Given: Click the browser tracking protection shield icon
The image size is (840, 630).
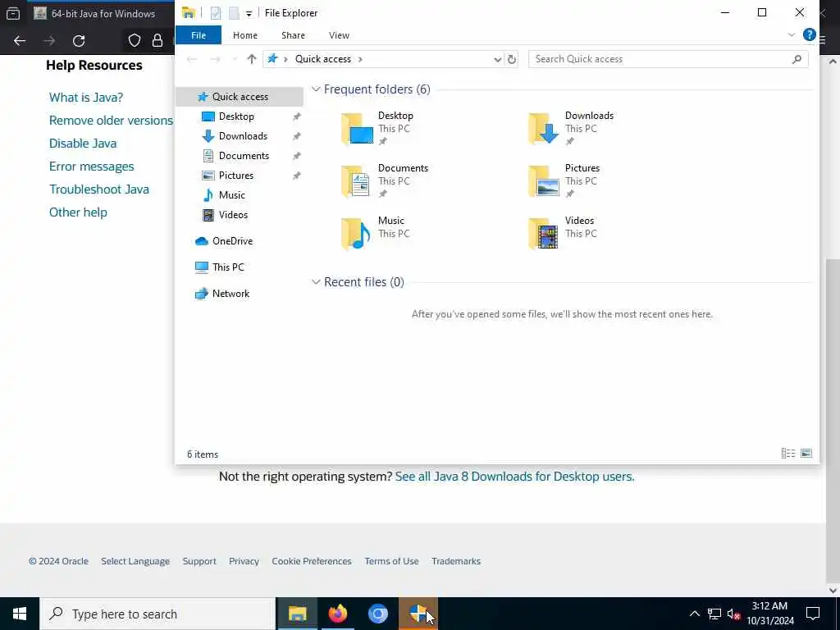Looking at the screenshot, I should [x=135, y=41].
